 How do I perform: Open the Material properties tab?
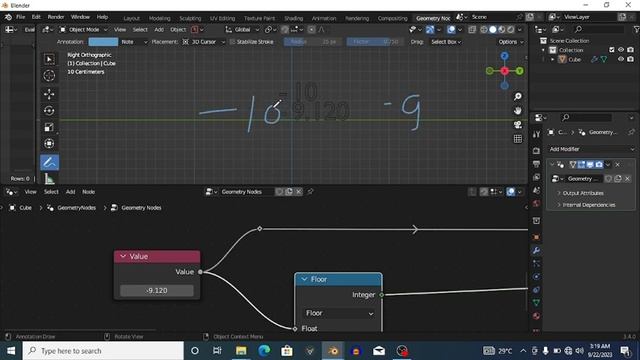coord(536,316)
